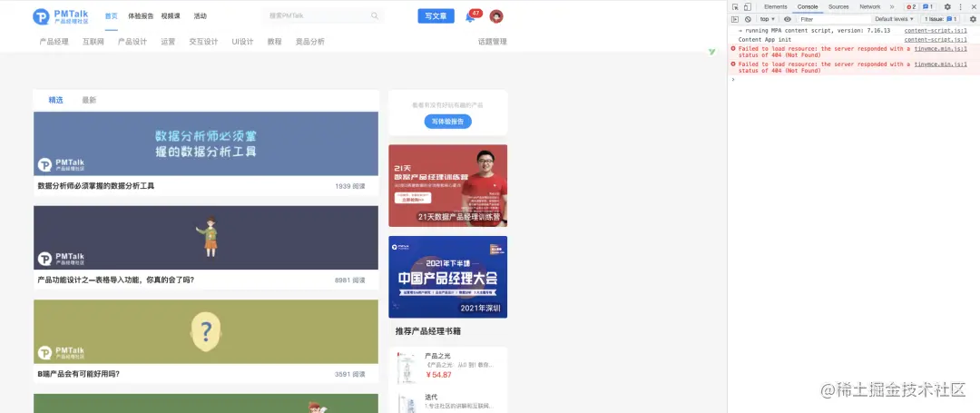Expand the top JavaScript context dropdown
The height and width of the screenshot is (413, 980).
[767, 19]
